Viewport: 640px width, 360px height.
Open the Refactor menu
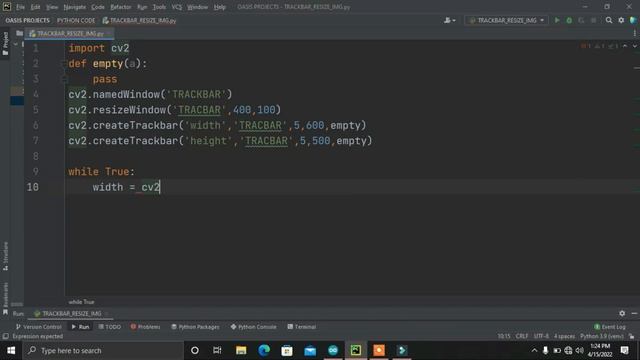[x=121, y=7]
